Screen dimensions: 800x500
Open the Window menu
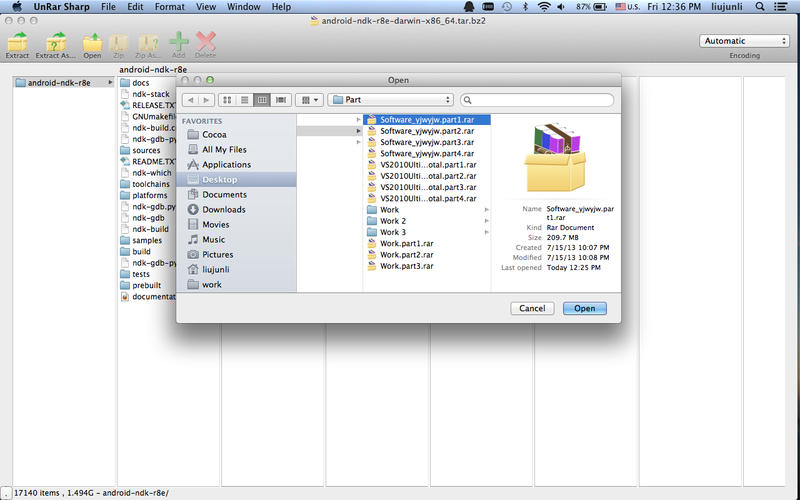coord(243,7)
